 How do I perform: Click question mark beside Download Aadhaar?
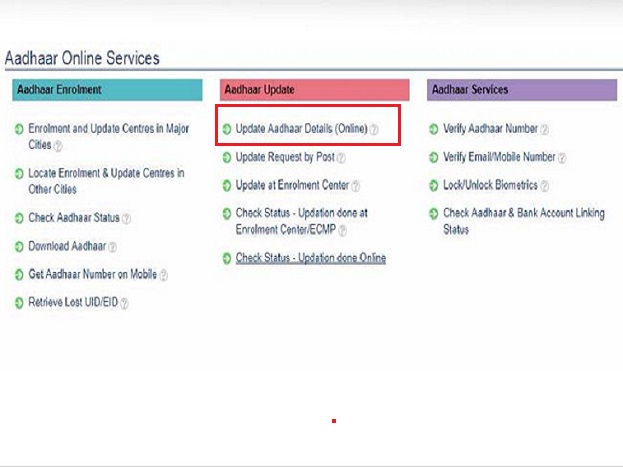112,246
